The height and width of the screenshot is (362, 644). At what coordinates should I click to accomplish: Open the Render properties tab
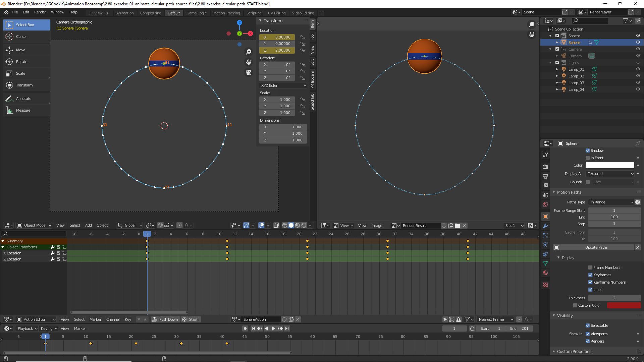545,167
